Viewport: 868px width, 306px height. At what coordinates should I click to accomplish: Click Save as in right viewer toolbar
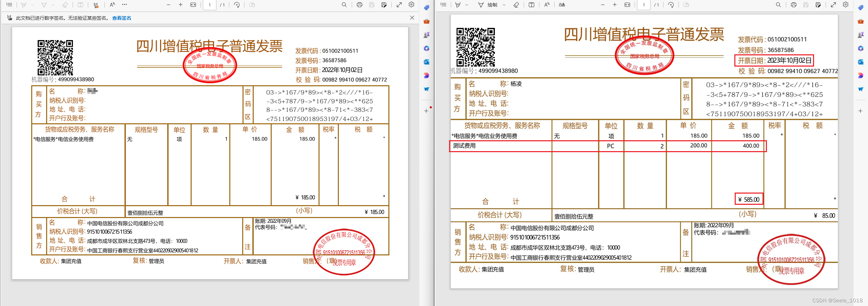pos(818,5)
